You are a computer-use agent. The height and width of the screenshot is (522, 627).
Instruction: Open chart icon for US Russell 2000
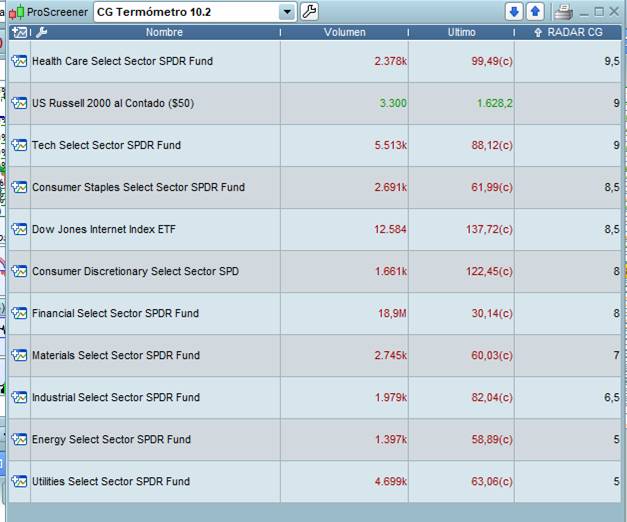coord(19,103)
